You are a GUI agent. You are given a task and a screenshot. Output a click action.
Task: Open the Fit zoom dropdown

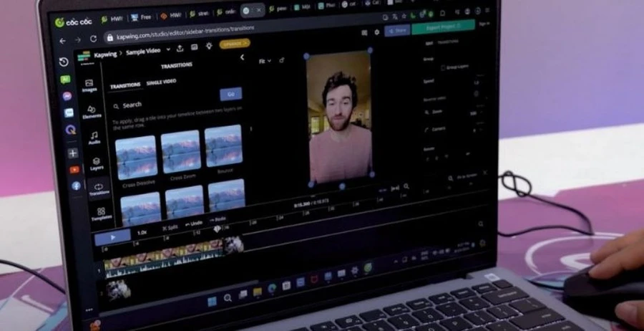click(x=265, y=61)
